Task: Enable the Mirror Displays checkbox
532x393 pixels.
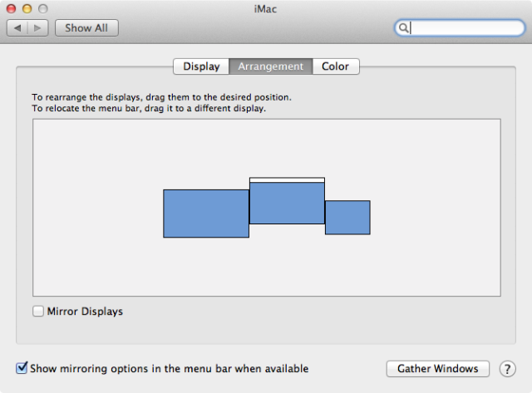Action: [x=38, y=311]
